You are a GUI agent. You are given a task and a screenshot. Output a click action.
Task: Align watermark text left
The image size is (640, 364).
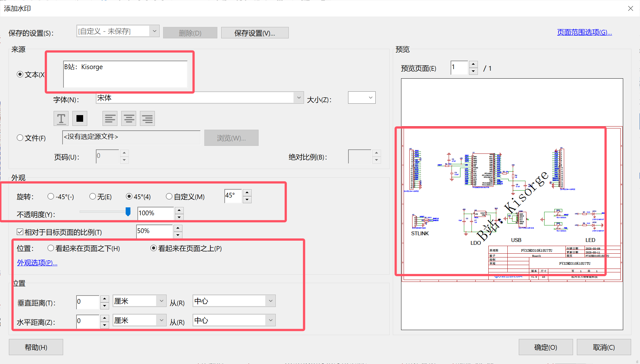click(x=110, y=119)
